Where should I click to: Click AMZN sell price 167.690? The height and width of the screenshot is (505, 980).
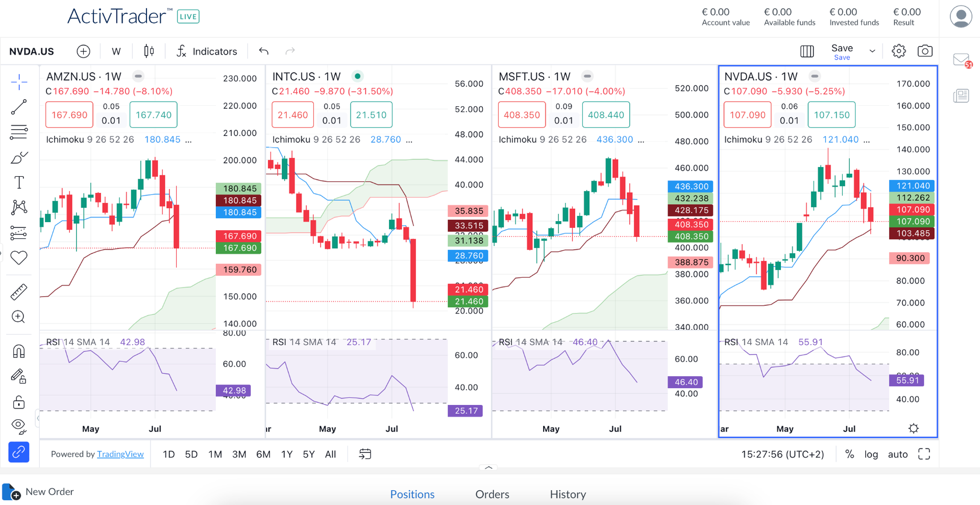69,115
